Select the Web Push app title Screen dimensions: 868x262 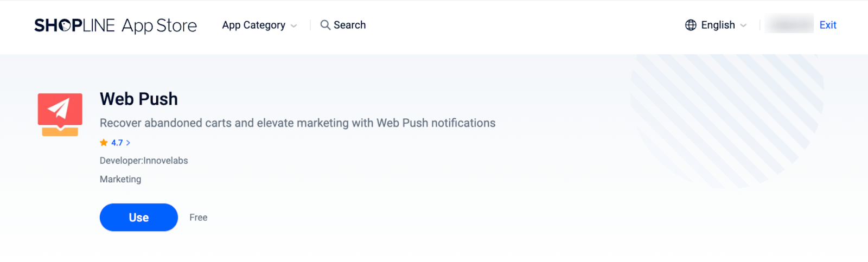click(x=139, y=99)
